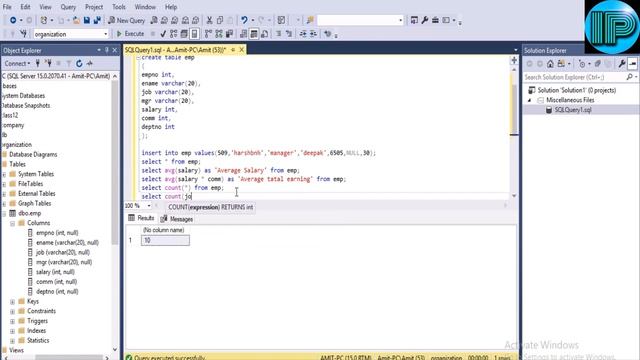Image resolution: width=640 pixels, height=360 pixels.
Task: Switch output to Results to Text
Action: (243, 34)
